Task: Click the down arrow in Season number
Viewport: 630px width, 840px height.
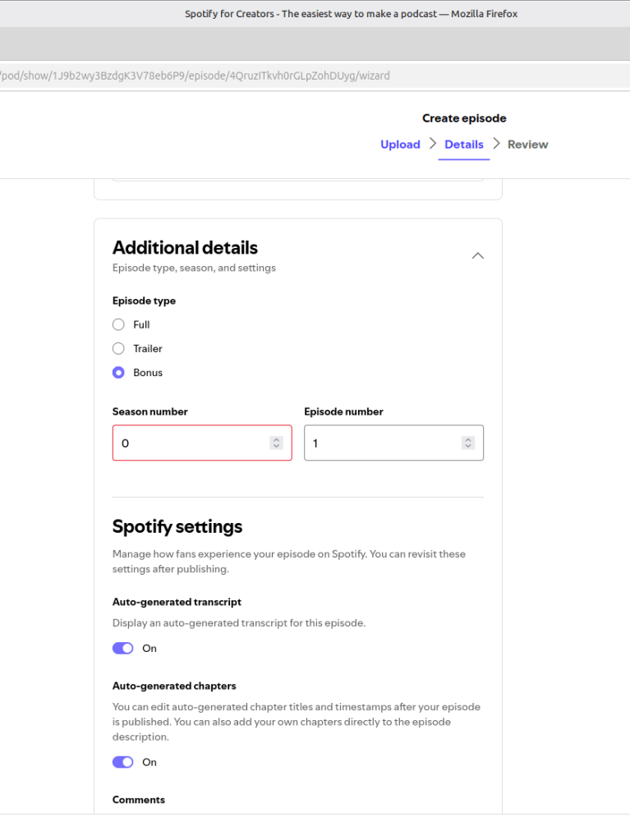Action: tap(276, 447)
